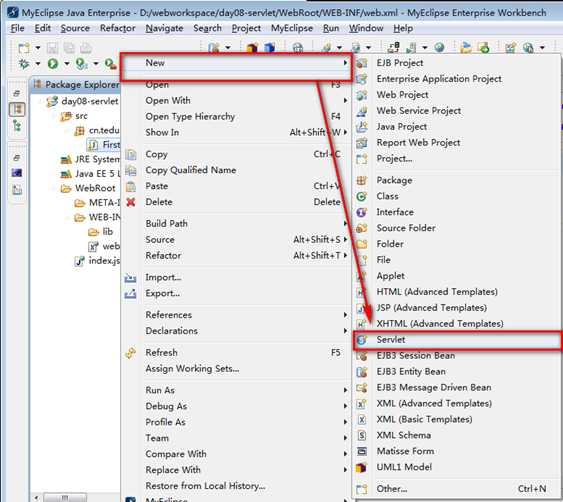Open dropdown arrow beside Debug toolbar button
This screenshot has width=563, height=502.
click(x=38, y=64)
